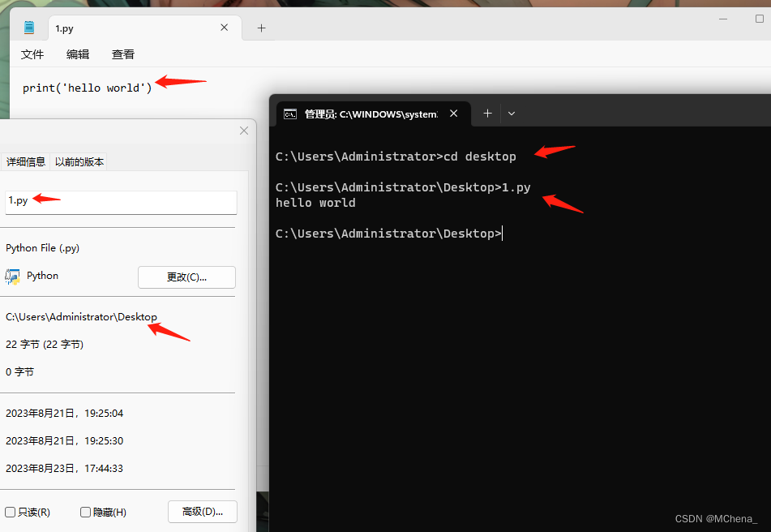Screen dimensions: 771x532
Task: Click the 19:25:30 modified date text
Action: coord(64,440)
